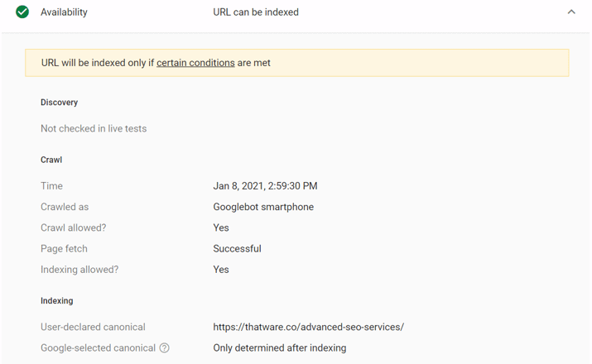Click the "Crawl allowed?" label
Image resolution: width=592 pixels, height=364 pixels.
74,227
